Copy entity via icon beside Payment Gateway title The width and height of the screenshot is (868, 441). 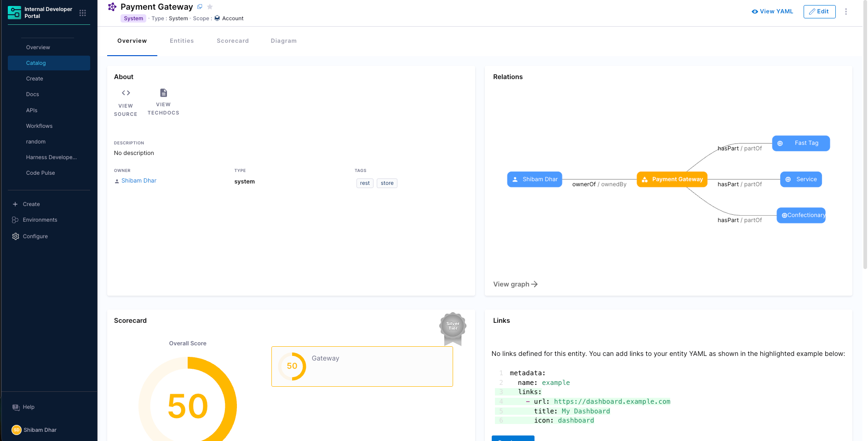pos(200,7)
